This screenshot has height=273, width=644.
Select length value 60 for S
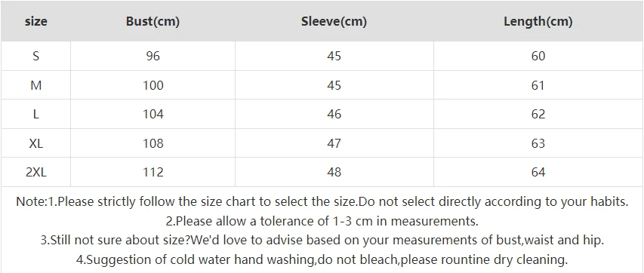538,56
